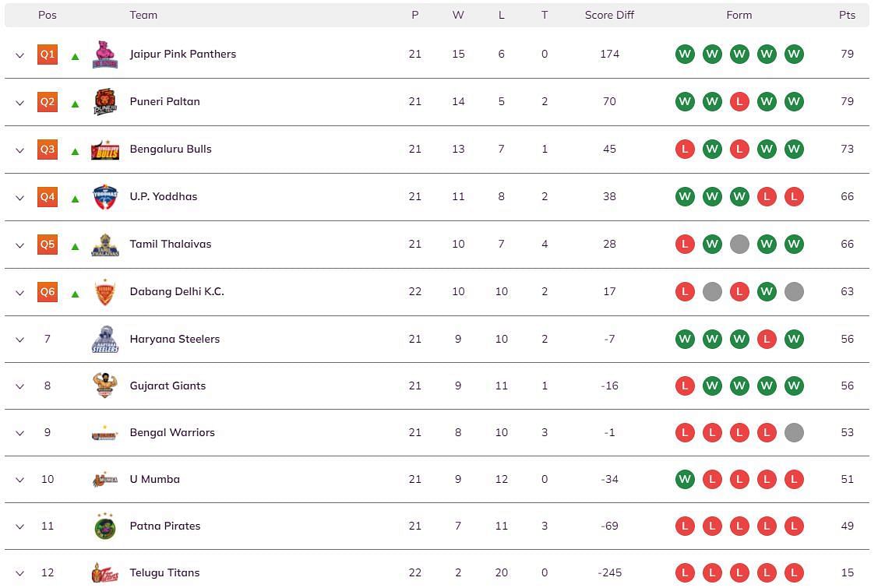Click the Haryana Steelers team logo
This screenshot has height=588, width=885.
105,339
